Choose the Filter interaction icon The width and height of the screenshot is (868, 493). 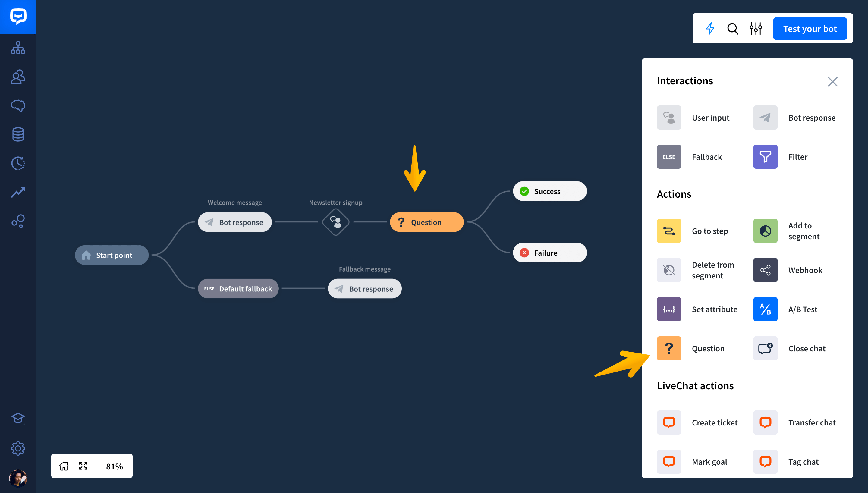pyautogui.click(x=765, y=157)
